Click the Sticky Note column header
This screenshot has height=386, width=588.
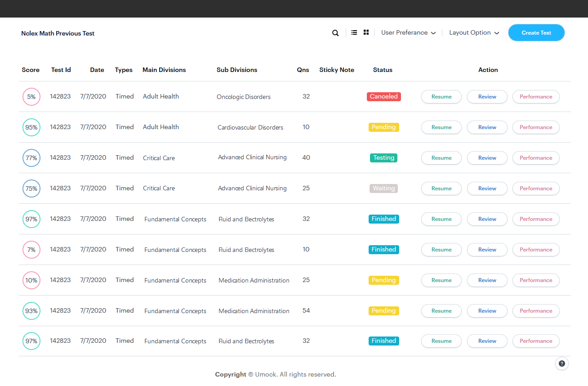(337, 70)
